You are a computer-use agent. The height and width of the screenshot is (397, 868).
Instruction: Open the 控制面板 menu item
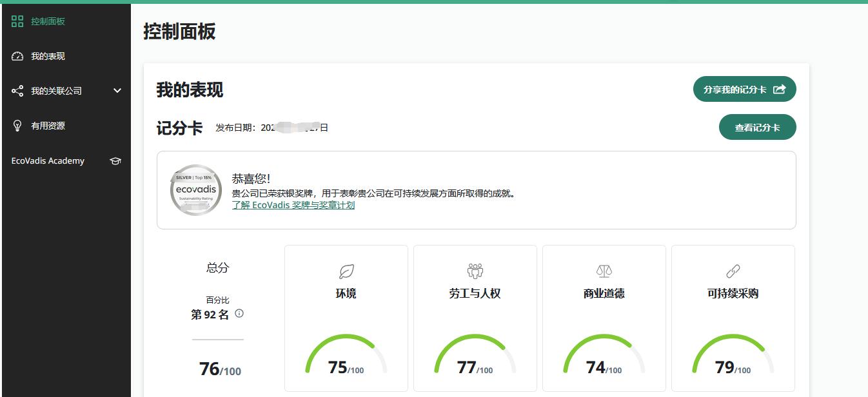pyautogui.click(x=48, y=21)
